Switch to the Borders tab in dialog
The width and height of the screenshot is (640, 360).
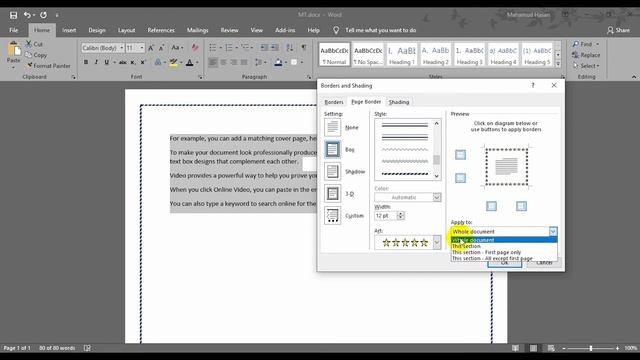(x=334, y=102)
